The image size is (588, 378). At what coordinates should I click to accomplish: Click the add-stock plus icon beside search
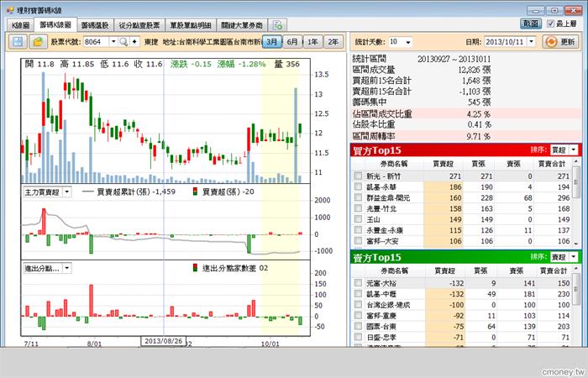click(x=134, y=42)
